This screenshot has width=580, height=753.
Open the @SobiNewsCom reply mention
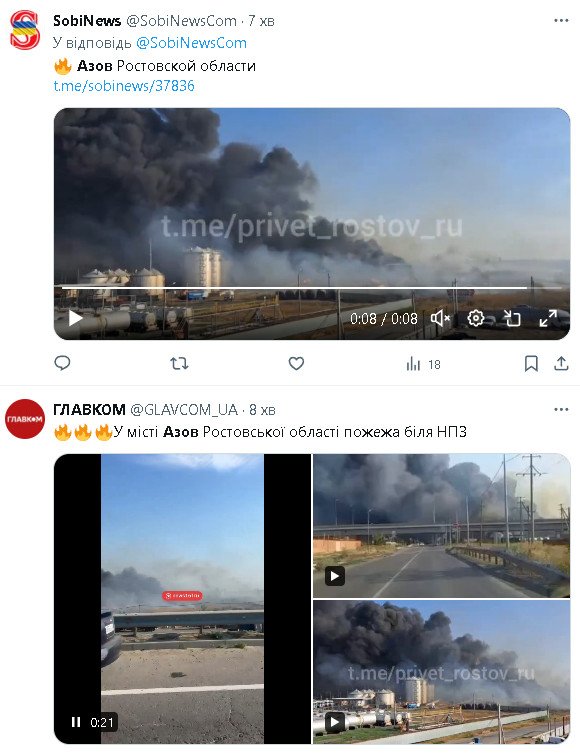point(191,43)
